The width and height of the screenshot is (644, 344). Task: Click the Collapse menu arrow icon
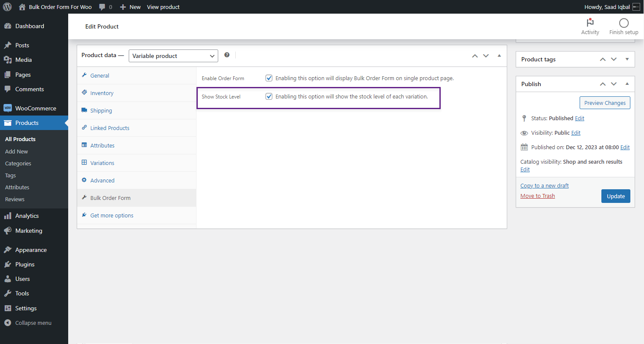(x=8, y=323)
